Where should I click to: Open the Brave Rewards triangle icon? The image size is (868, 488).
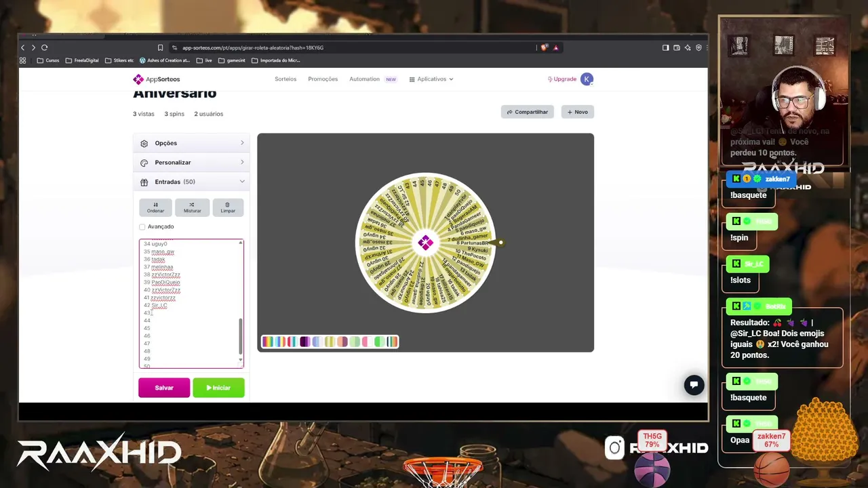[x=555, y=47]
